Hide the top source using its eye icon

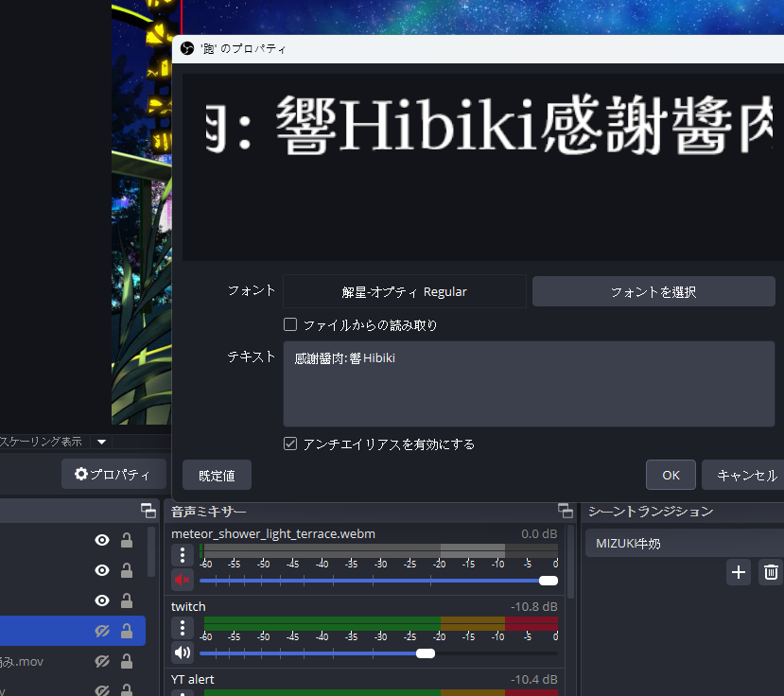coord(101,540)
